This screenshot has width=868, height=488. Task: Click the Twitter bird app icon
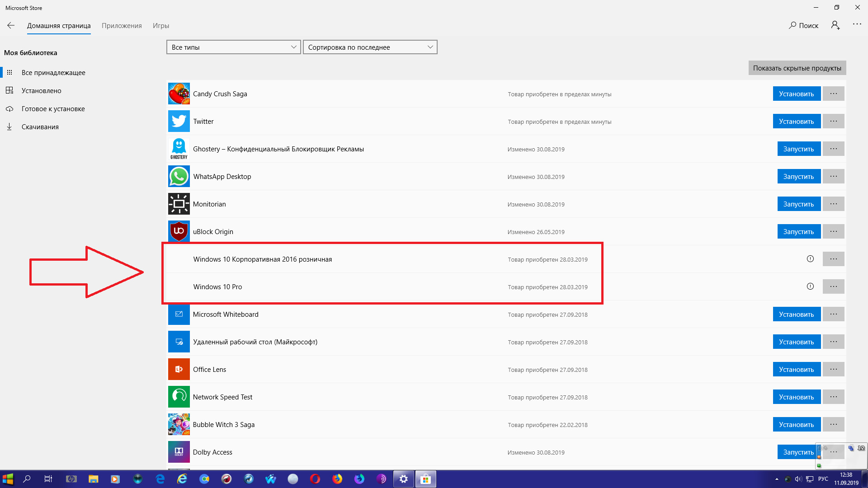click(x=179, y=122)
